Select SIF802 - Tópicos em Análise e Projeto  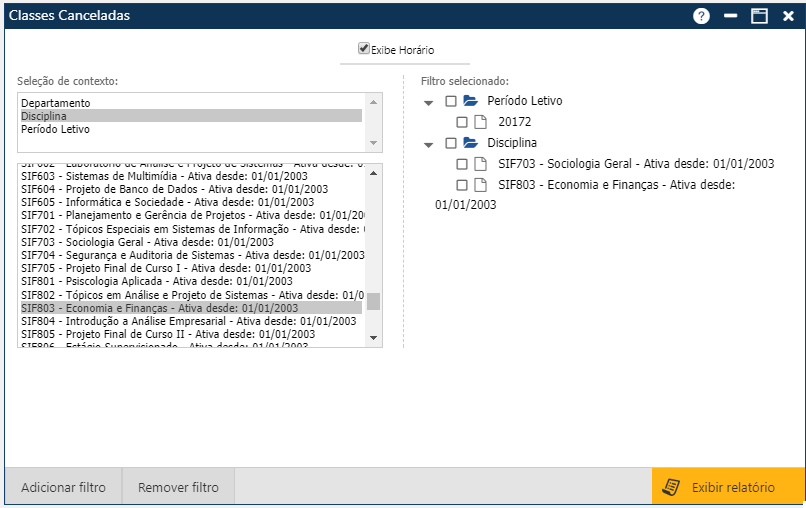[191, 295]
